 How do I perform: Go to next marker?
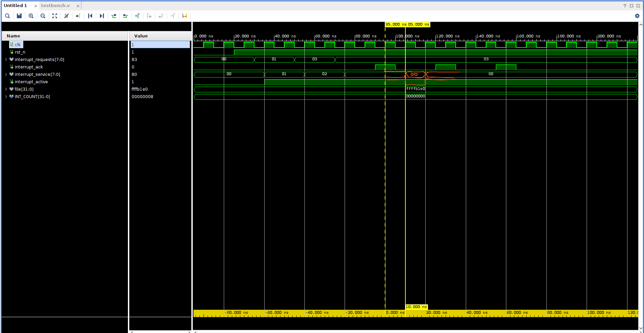[161, 16]
